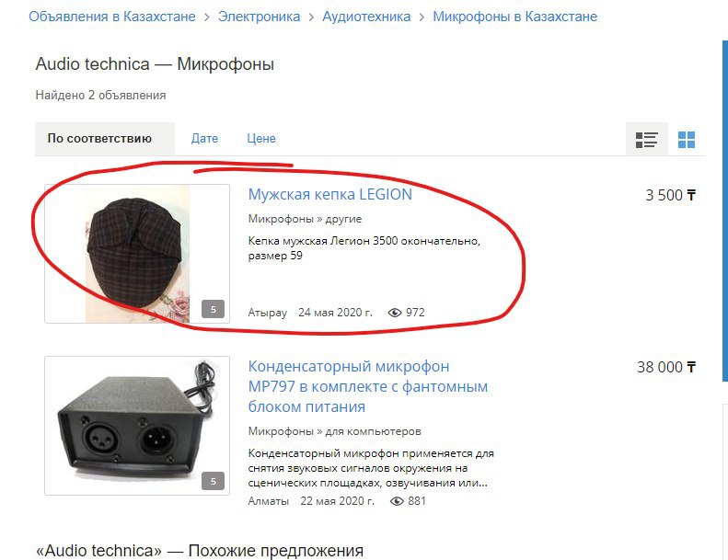Click breadcrumb chevron after Электроника
Screen dimensions: 728x560
pos(311,17)
